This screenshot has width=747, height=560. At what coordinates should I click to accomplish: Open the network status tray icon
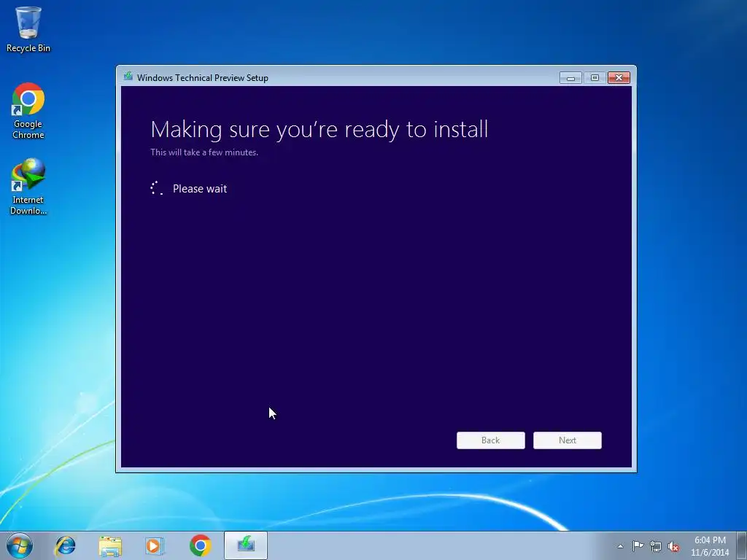coord(656,546)
